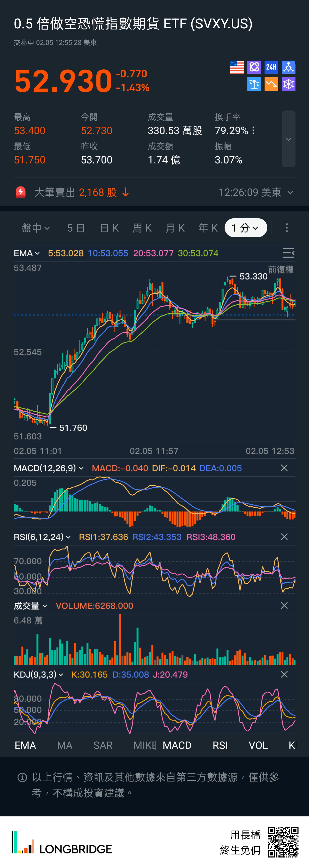Tap the purple atom orbit badge
Viewport: 309px width, 868px height.
(254, 67)
